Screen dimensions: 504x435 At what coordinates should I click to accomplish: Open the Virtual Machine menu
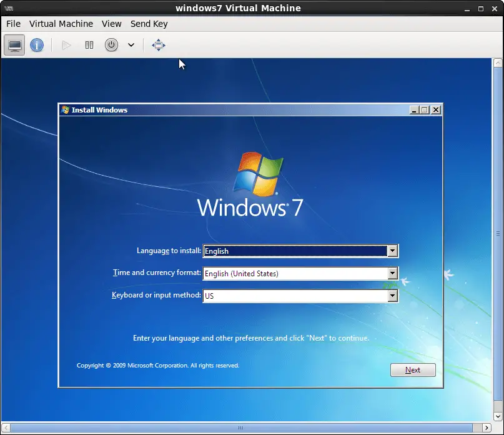tap(61, 24)
